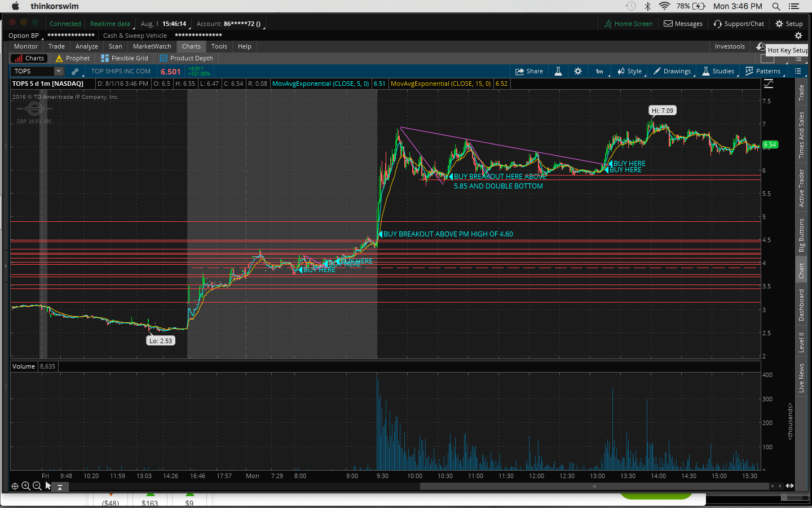Click the clock history icon beside Investools
The height and width of the screenshot is (508, 812).
(761, 46)
